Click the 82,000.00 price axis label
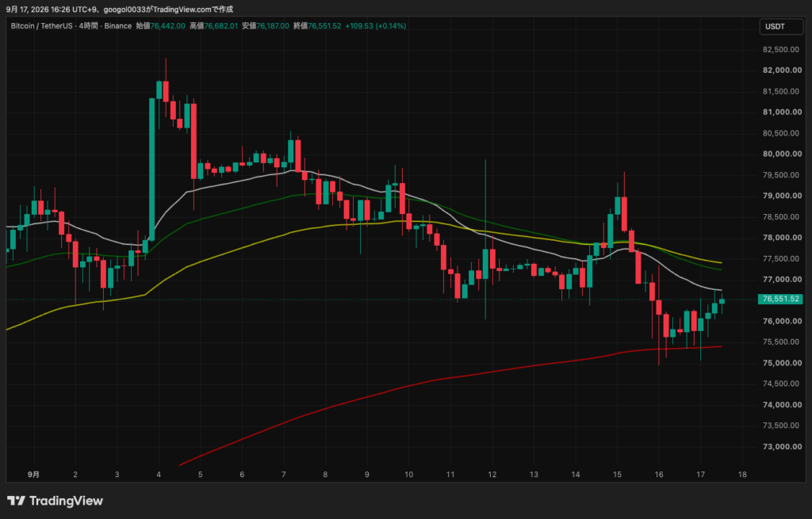 tap(782, 71)
